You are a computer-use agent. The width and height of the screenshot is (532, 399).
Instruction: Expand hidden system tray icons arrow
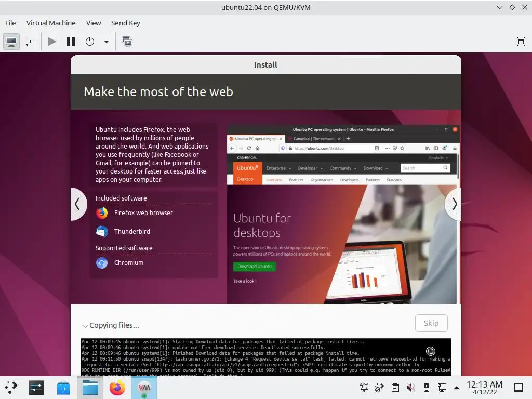tap(457, 388)
